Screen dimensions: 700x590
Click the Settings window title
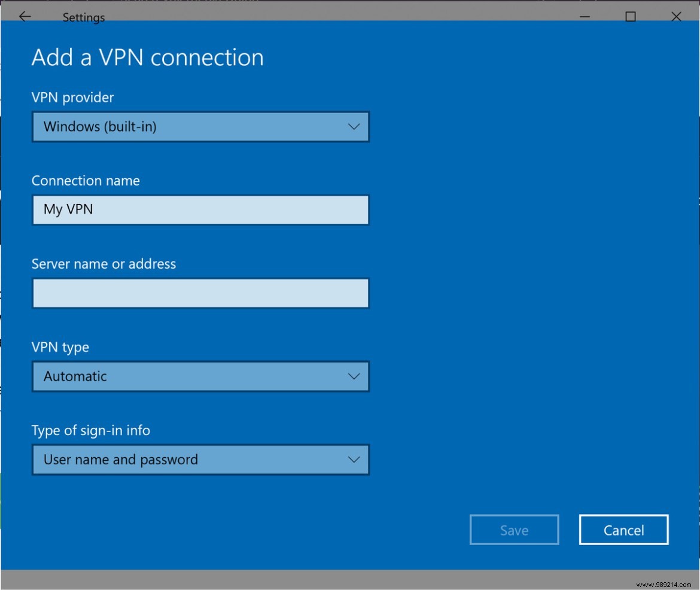pyautogui.click(x=83, y=17)
